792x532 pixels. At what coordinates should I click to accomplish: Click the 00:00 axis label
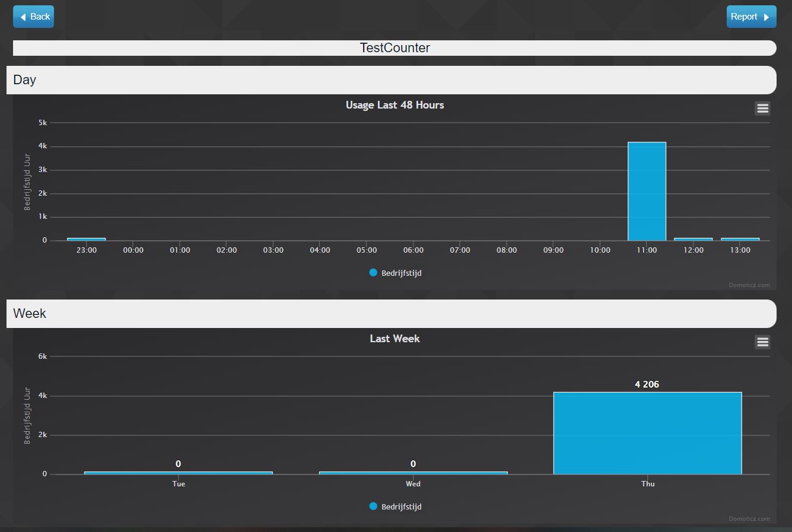coord(133,250)
